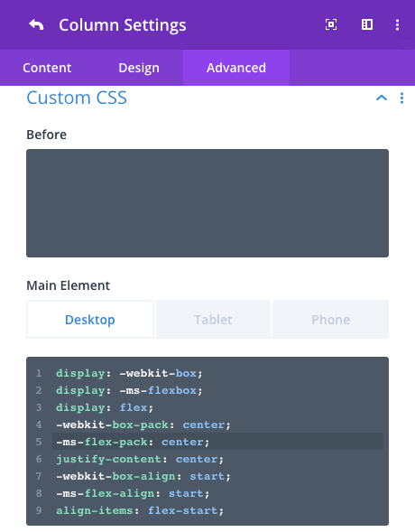Click inside the Before CSS editor
The image size is (415, 532).
click(207, 203)
